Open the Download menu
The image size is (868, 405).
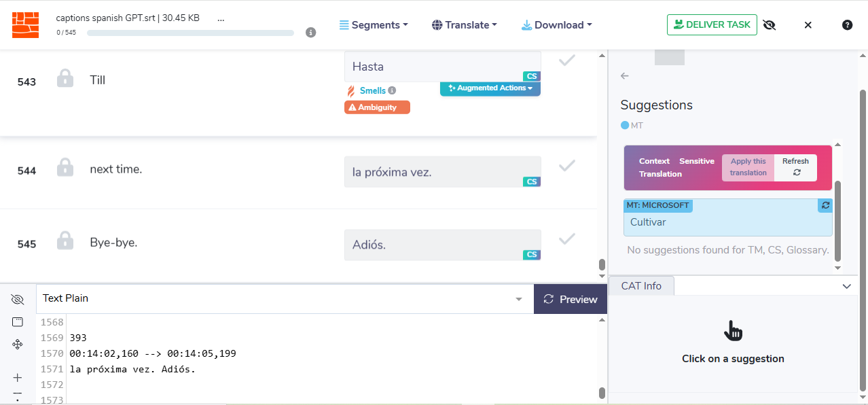coord(556,25)
